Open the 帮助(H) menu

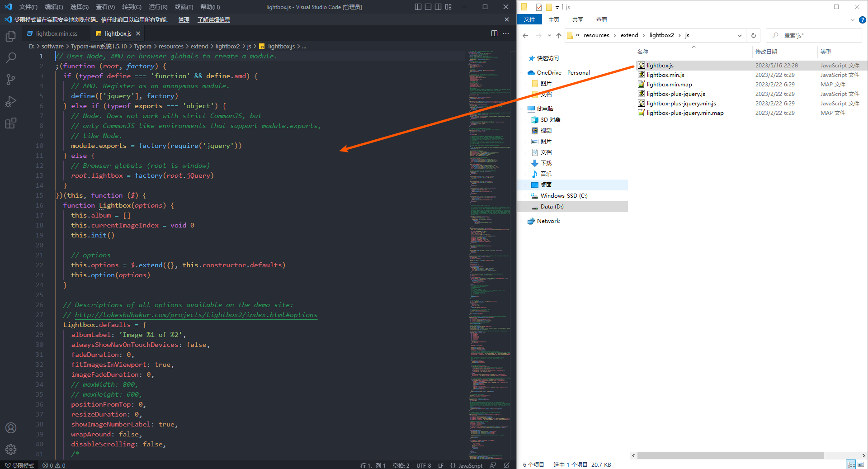(210, 7)
